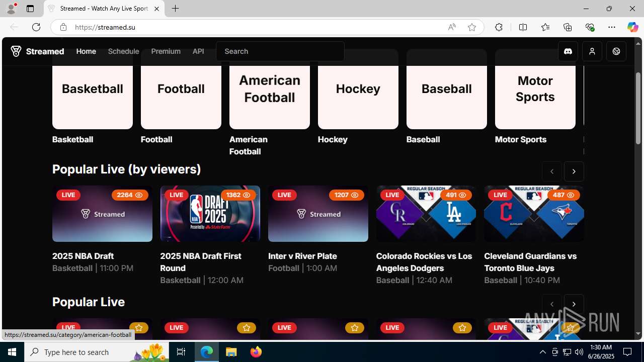
Task: Open Copilot sidebar icon
Action: click(632, 27)
